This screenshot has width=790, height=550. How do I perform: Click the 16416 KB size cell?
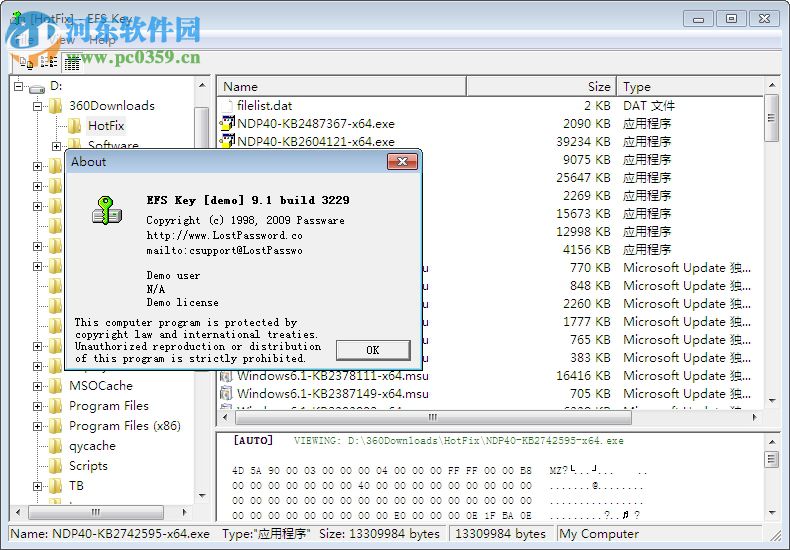[x=583, y=376]
